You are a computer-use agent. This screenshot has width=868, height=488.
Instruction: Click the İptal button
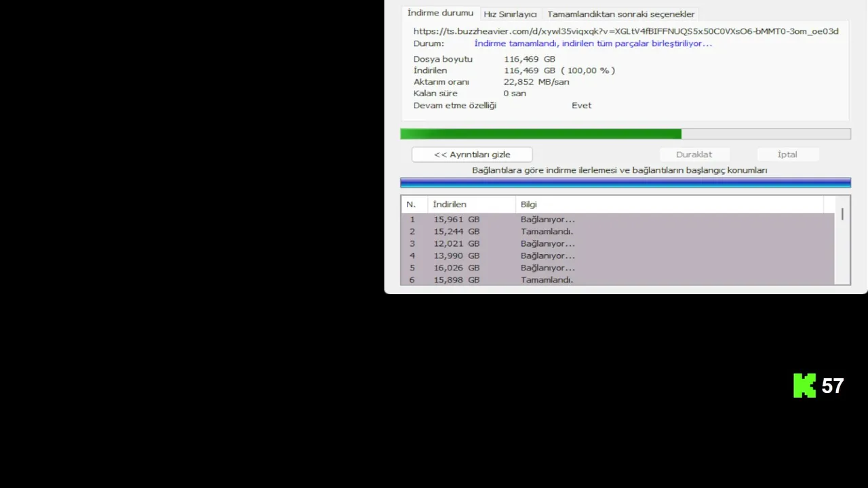pos(787,155)
